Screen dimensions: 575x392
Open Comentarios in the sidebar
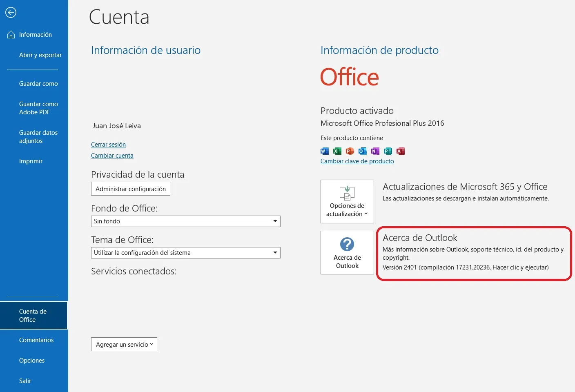36,340
